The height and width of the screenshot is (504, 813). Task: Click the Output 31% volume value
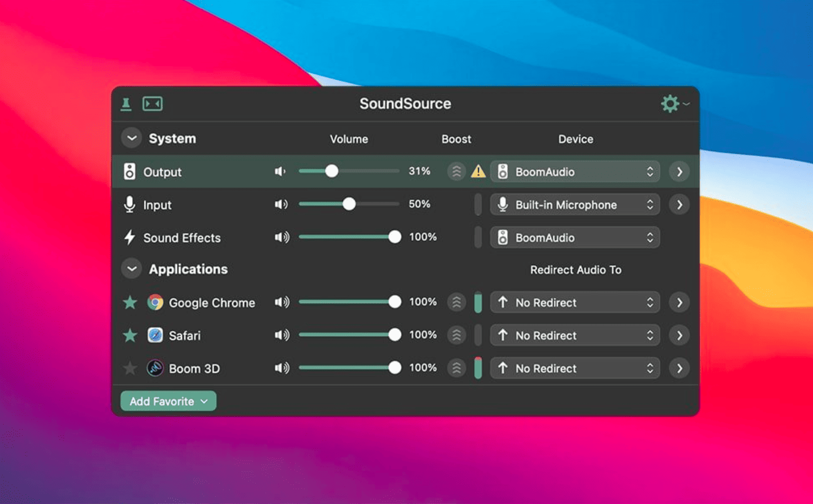coord(419,171)
